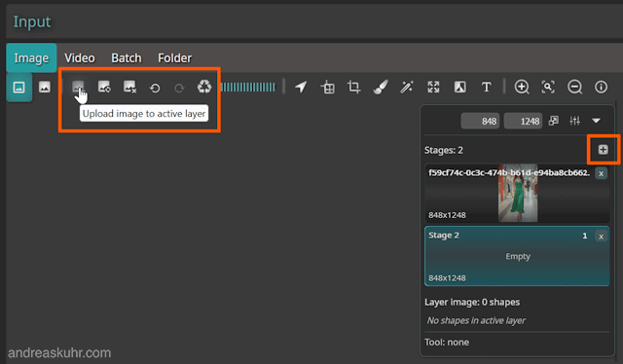This screenshot has height=364, width=623.
Task: Click the Zoom out magnifier icon
Action: coord(574,87)
